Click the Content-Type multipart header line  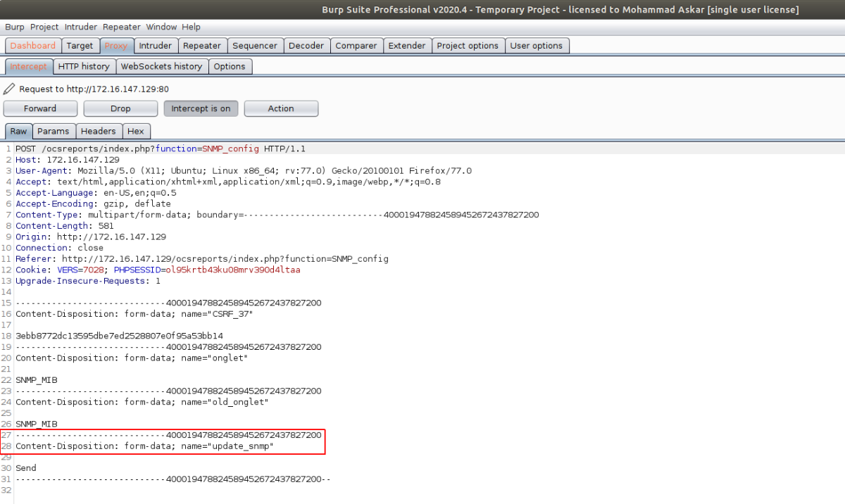[x=277, y=215]
